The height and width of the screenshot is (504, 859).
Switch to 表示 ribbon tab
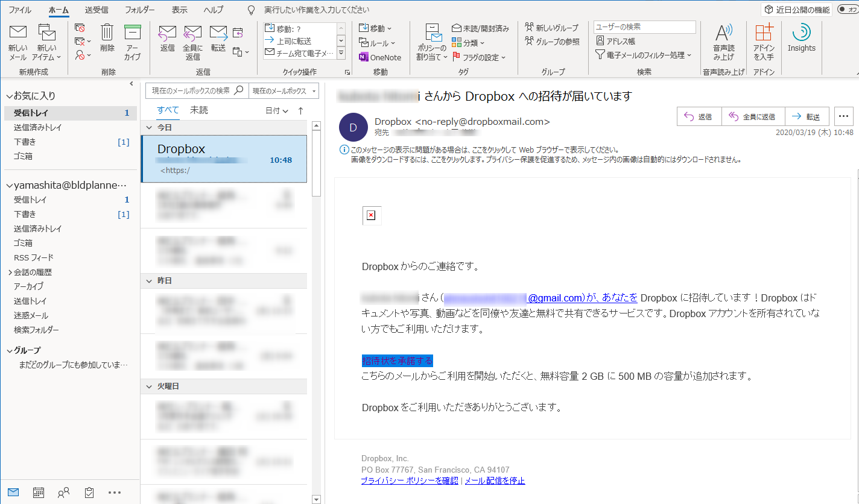click(179, 10)
